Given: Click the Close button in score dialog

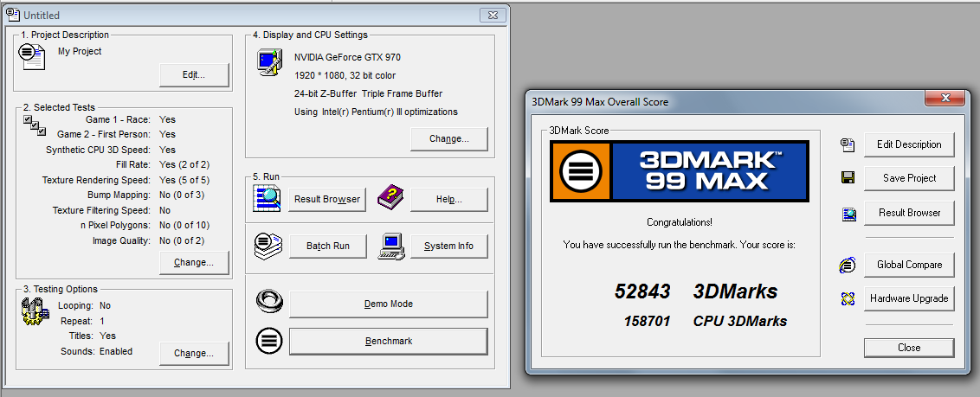Looking at the screenshot, I should coord(909,348).
